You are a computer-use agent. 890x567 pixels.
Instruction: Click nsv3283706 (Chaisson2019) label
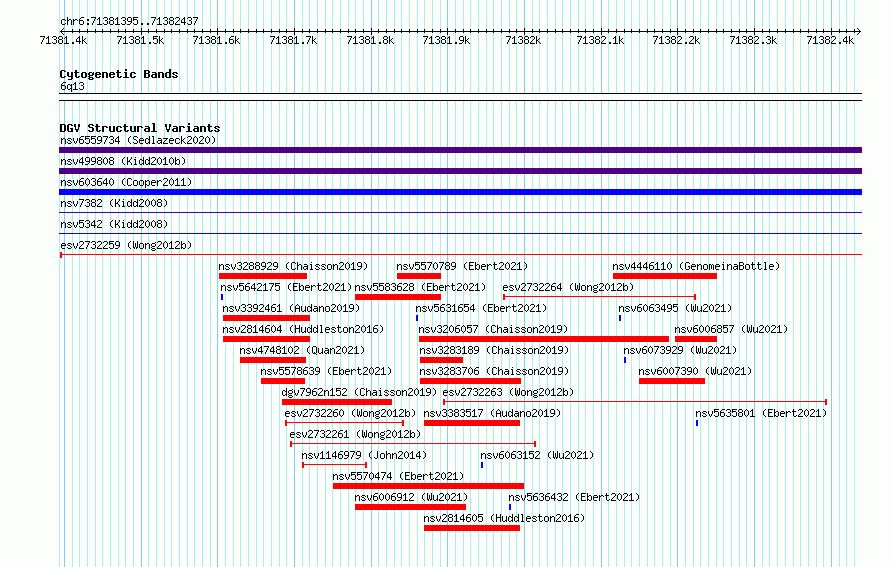494,371
